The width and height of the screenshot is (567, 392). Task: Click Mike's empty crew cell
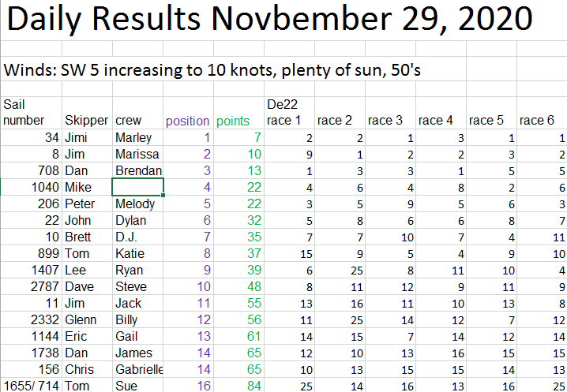pos(137,187)
